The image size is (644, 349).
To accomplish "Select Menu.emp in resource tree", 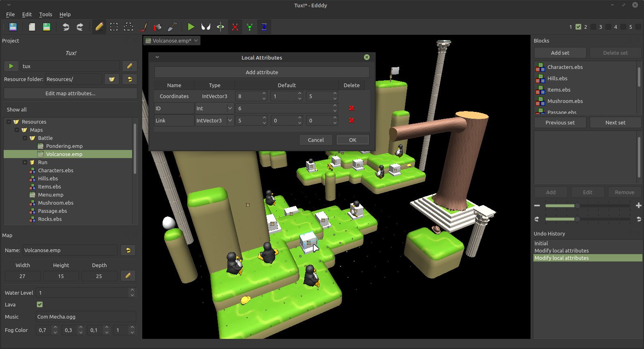I will pyautogui.click(x=50, y=195).
